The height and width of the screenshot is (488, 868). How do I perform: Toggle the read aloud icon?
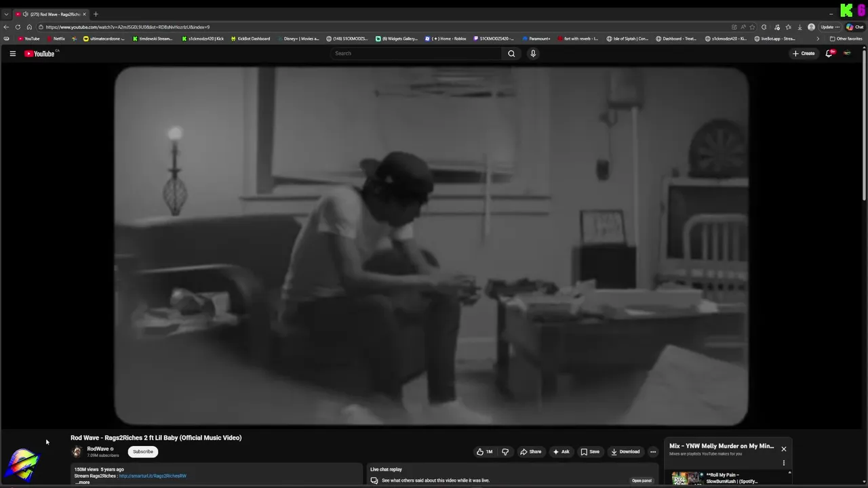tap(743, 27)
